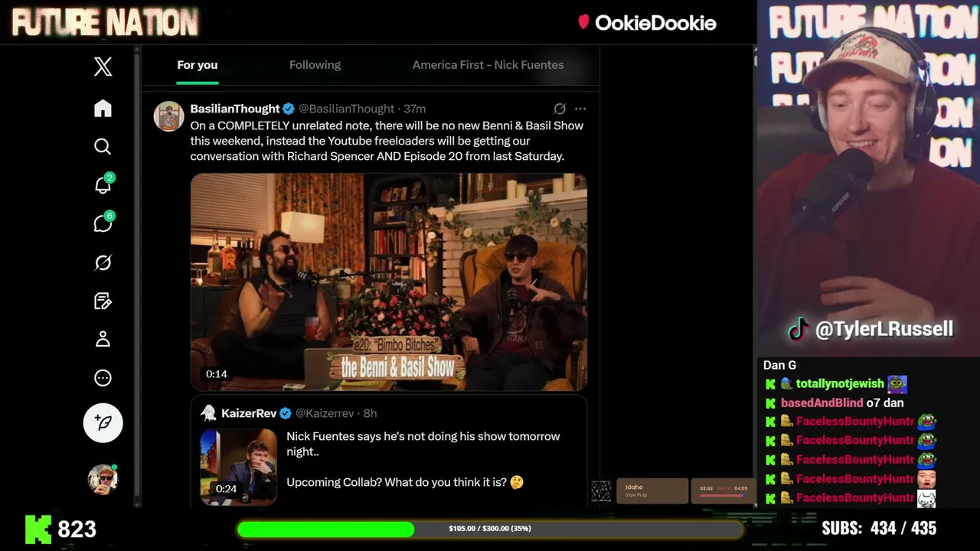Switch to the For you tab
The image size is (980, 551).
(x=198, y=65)
